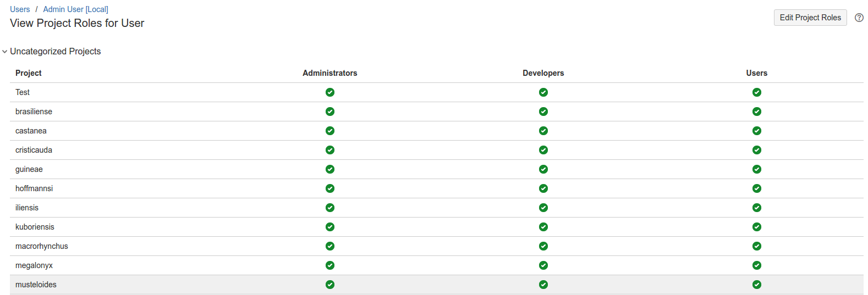Go to the Users breadcrumb link

tap(20, 9)
